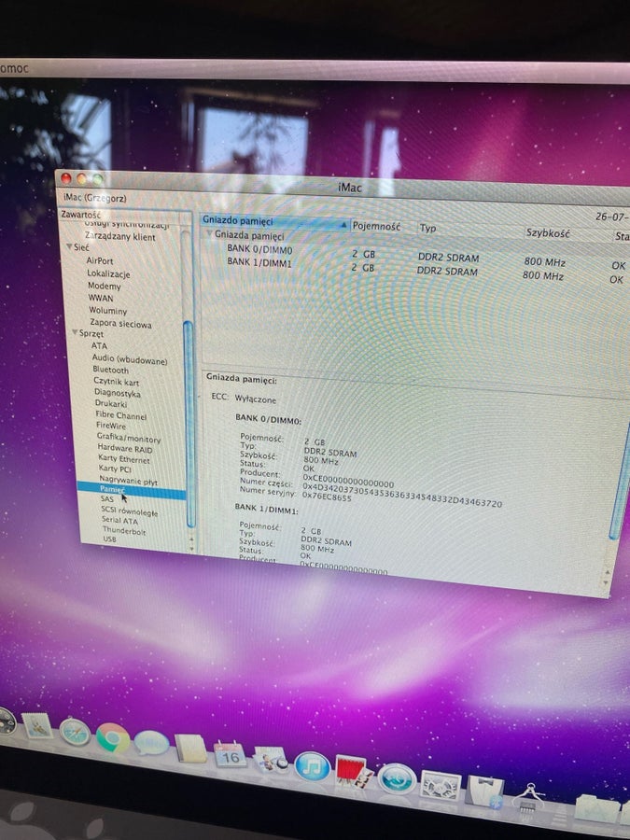
Task: Toggle sort arrow on Gniazdo pamięci column
Action: point(343,226)
